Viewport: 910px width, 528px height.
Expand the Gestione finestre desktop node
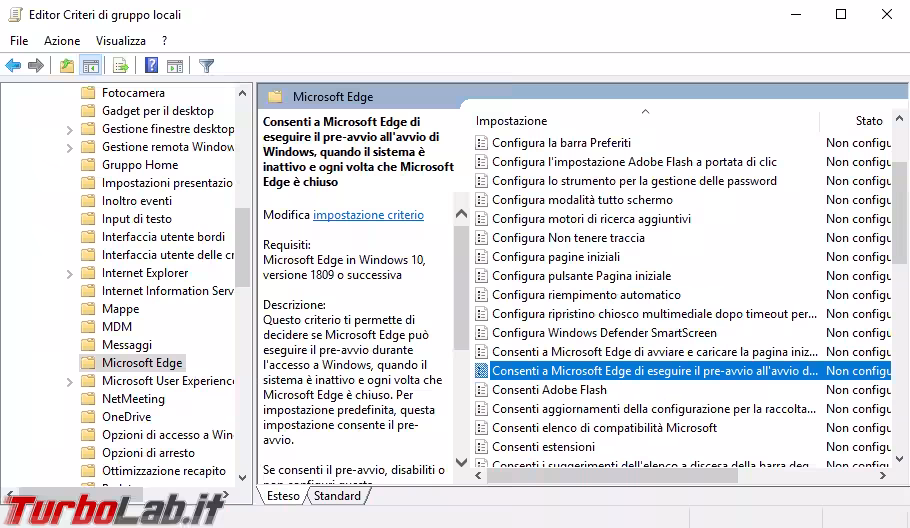(x=69, y=129)
